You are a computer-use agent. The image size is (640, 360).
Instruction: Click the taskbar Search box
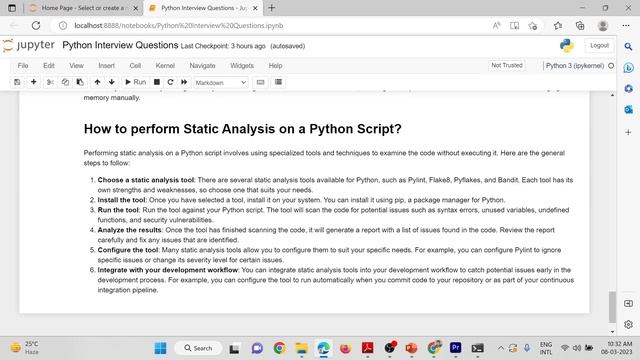(198, 348)
